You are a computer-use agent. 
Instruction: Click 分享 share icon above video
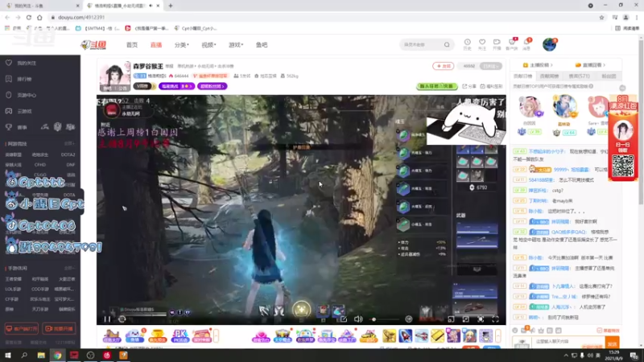click(469, 86)
